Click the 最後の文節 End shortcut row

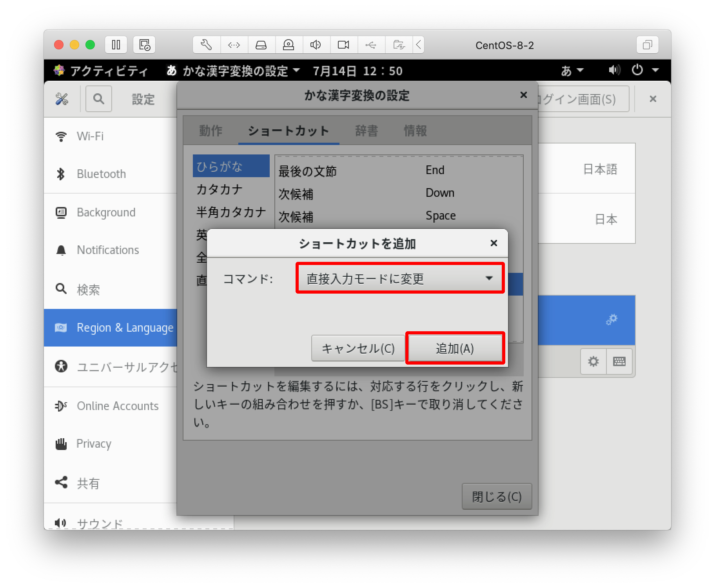pos(399,171)
